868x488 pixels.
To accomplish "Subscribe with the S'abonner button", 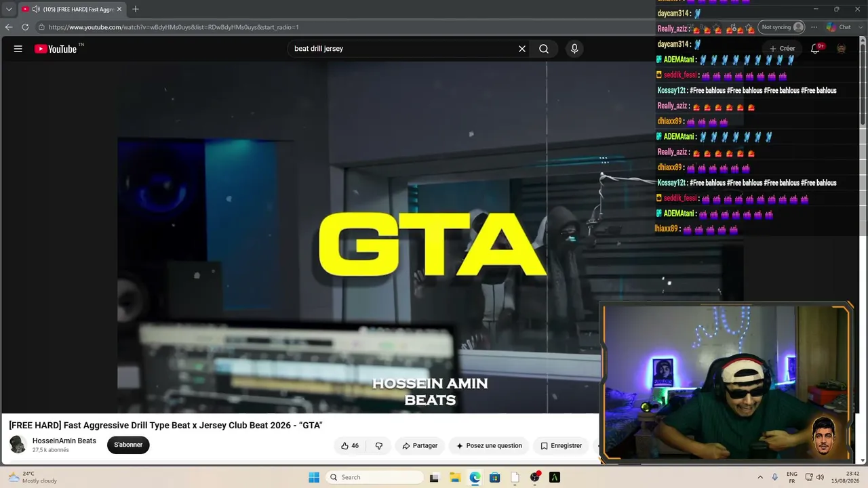I will tap(128, 445).
